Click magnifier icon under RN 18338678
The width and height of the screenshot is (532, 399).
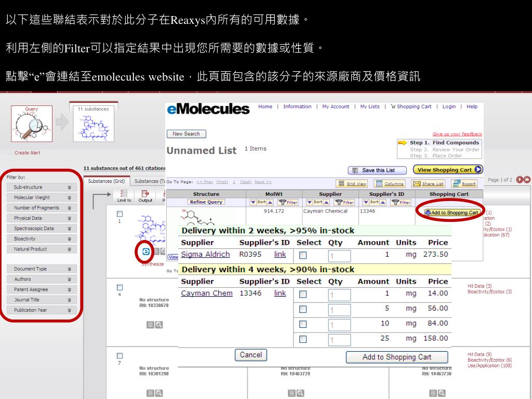pos(159,325)
